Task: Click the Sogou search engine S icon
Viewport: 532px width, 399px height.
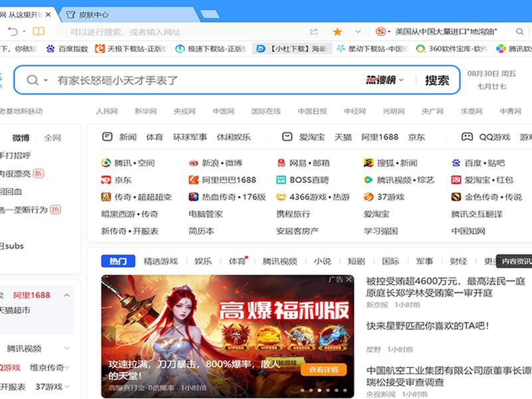Action: [380, 32]
